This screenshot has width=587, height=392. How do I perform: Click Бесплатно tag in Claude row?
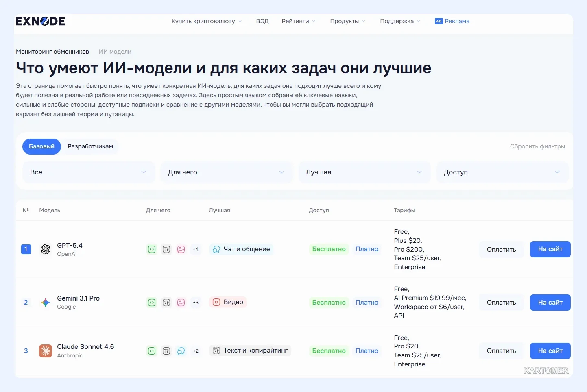(x=329, y=351)
